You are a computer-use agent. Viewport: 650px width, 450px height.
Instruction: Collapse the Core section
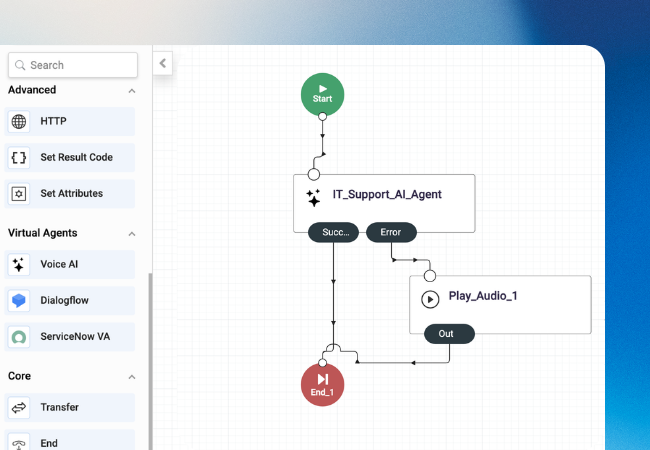point(132,377)
